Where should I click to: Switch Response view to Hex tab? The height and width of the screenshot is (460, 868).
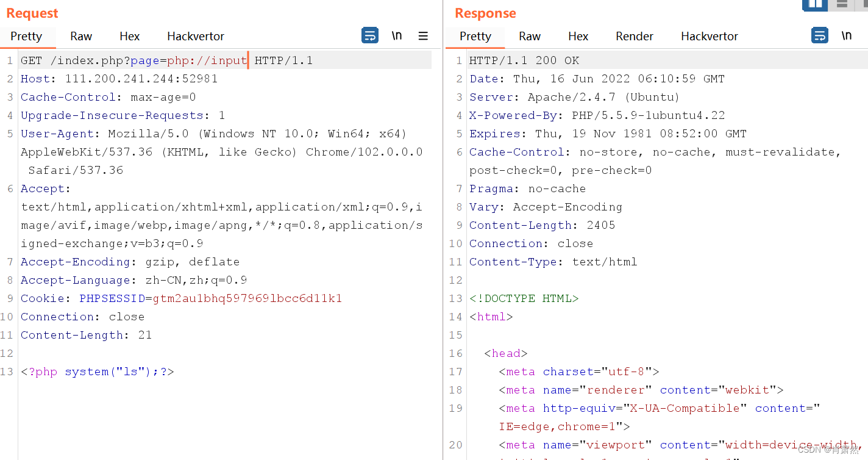578,37
